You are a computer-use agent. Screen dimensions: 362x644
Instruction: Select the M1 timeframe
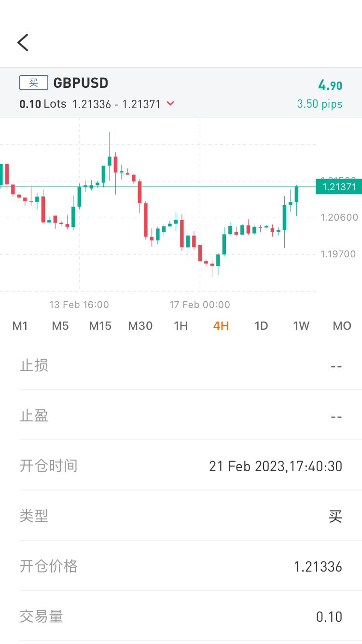click(x=20, y=326)
